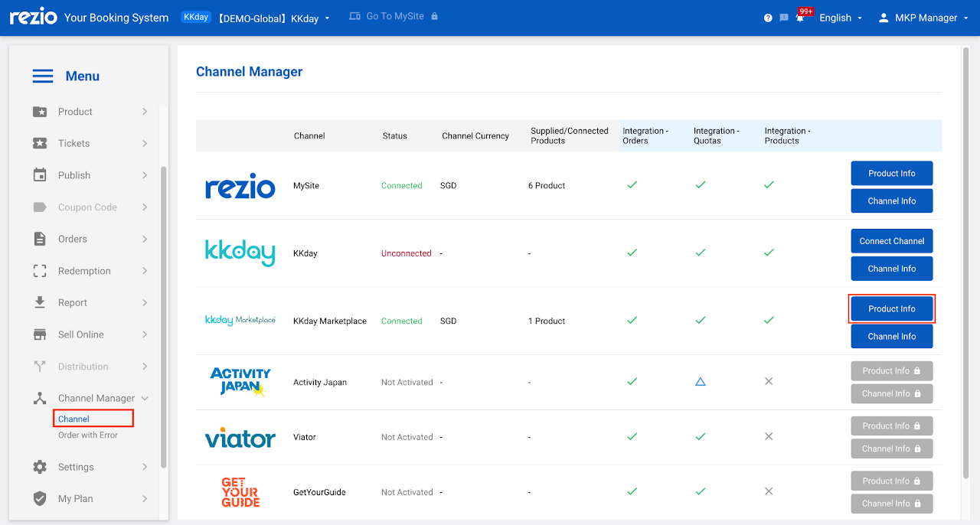The width and height of the screenshot is (980, 525).
Task: Open the DEMO-Global KKday account dropdown
Action: [x=274, y=18]
